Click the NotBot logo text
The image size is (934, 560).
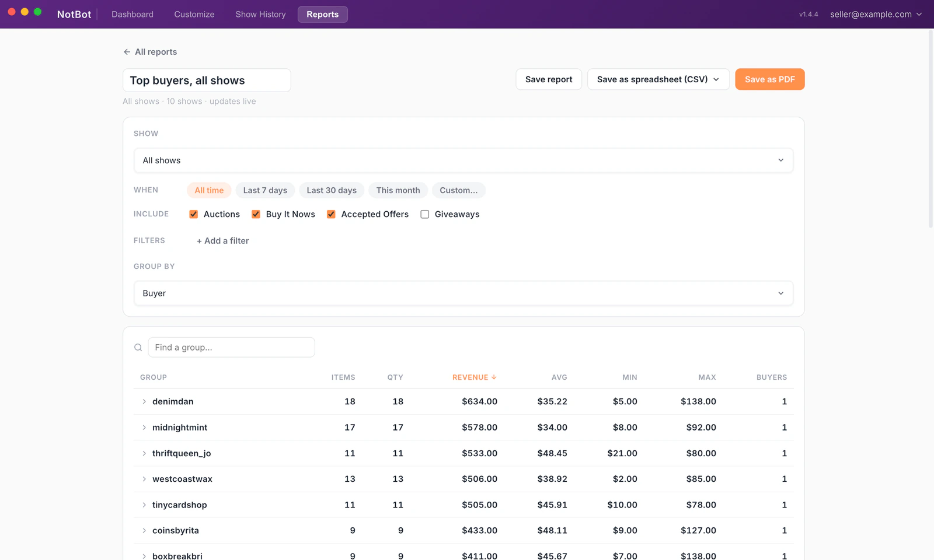point(74,14)
